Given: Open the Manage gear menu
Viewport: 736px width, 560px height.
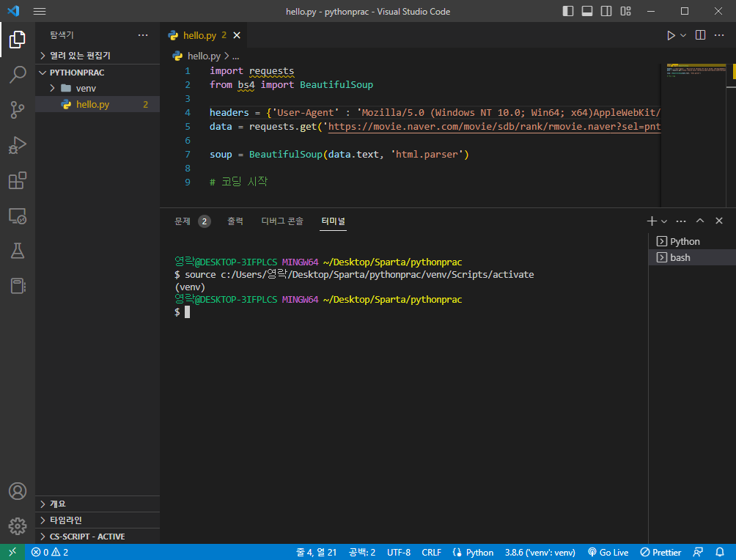Looking at the screenshot, I should (x=18, y=526).
